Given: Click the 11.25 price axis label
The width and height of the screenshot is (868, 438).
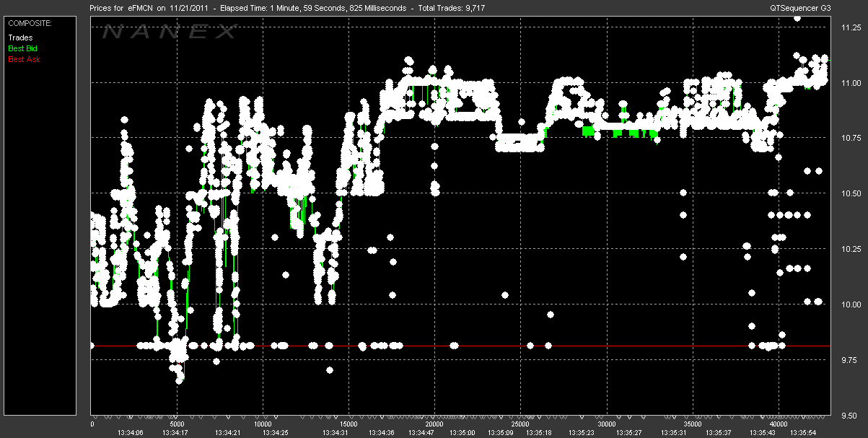Looking at the screenshot, I should [x=851, y=27].
